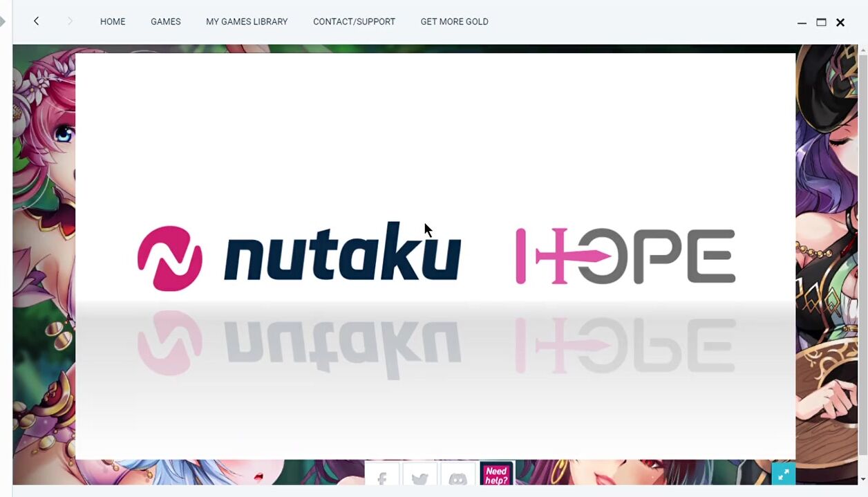This screenshot has width=868, height=497.
Task: Click the scrollbar down arrow
Action: 862,479
